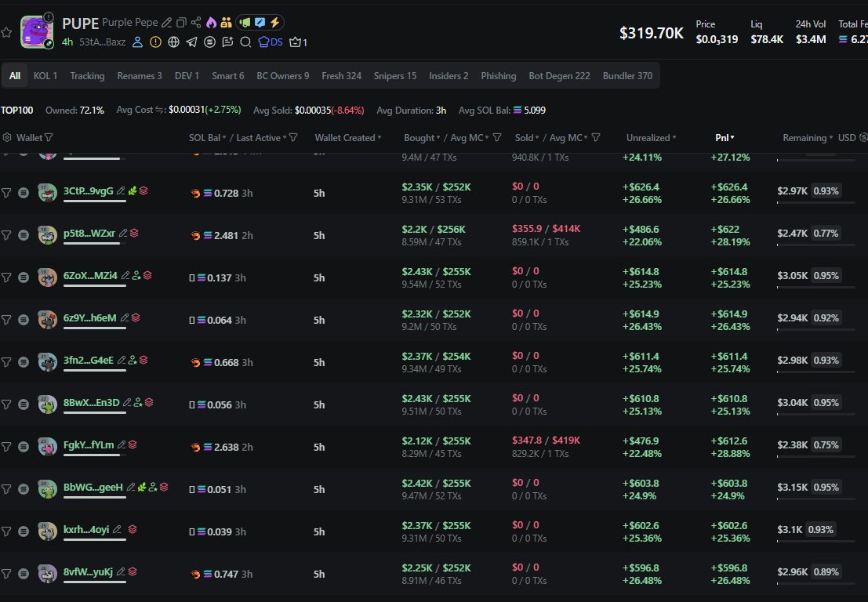868x602 pixels.
Task: Toggle filter funnel on the 6ZoX...MZi4 row
Action: click(7, 276)
